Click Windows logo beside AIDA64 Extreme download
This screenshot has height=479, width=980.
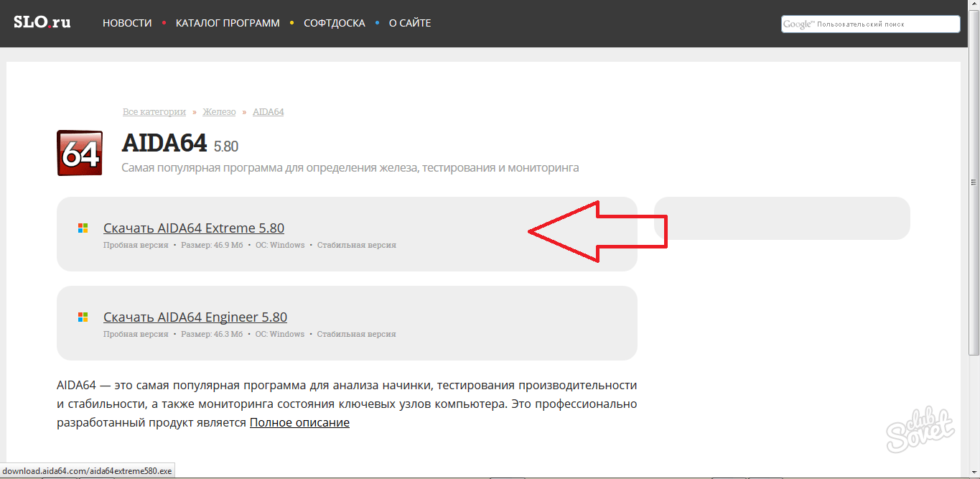(83, 228)
